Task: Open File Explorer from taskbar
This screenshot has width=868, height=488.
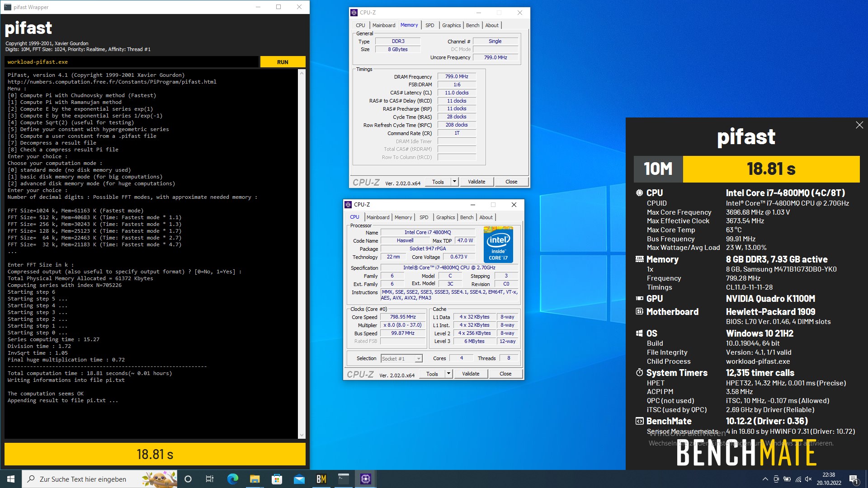Action: [255, 479]
